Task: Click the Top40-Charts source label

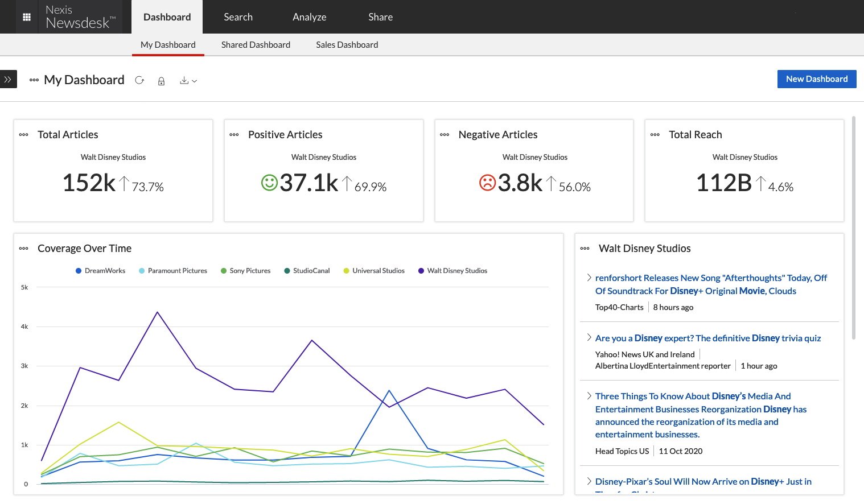Action: coord(619,307)
